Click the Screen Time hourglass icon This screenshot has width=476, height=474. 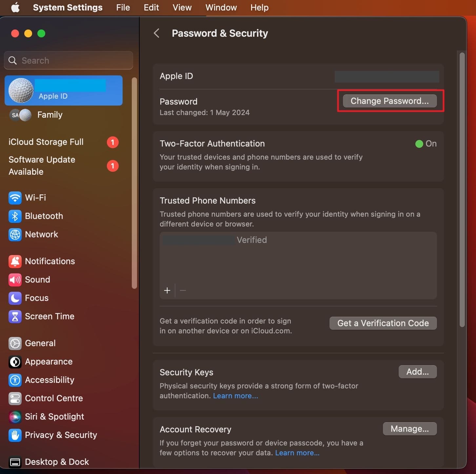click(15, 316)
